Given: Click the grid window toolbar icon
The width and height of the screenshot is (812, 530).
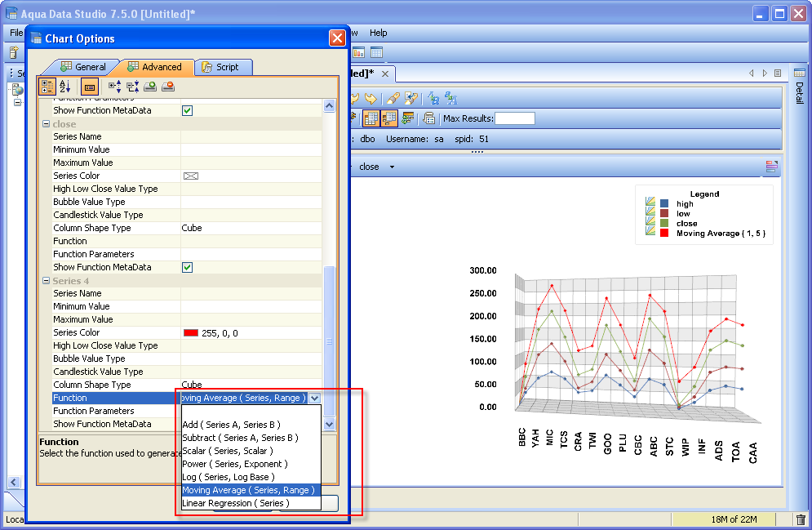Looking at the screenshot, I should click(x=376, y=51).
